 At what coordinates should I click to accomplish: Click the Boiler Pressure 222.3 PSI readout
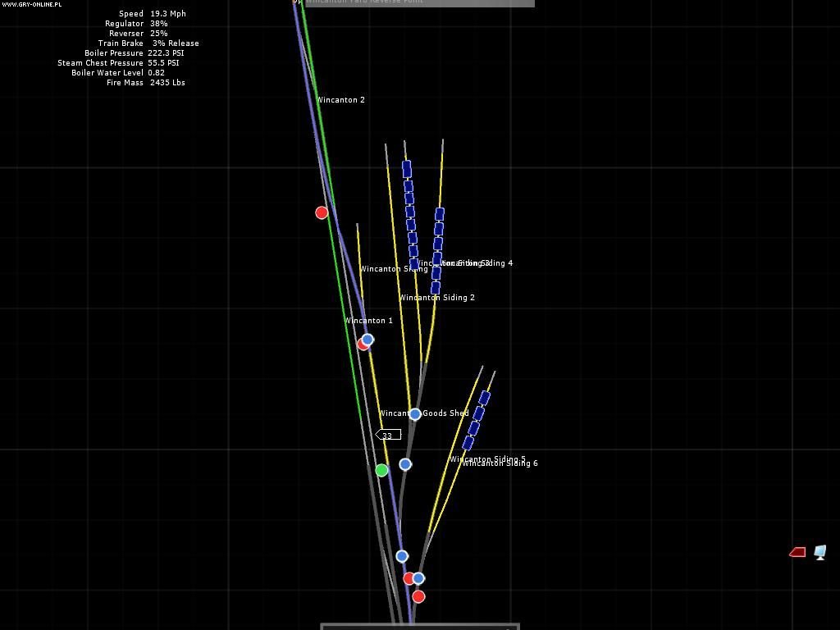tap(135, 53)
